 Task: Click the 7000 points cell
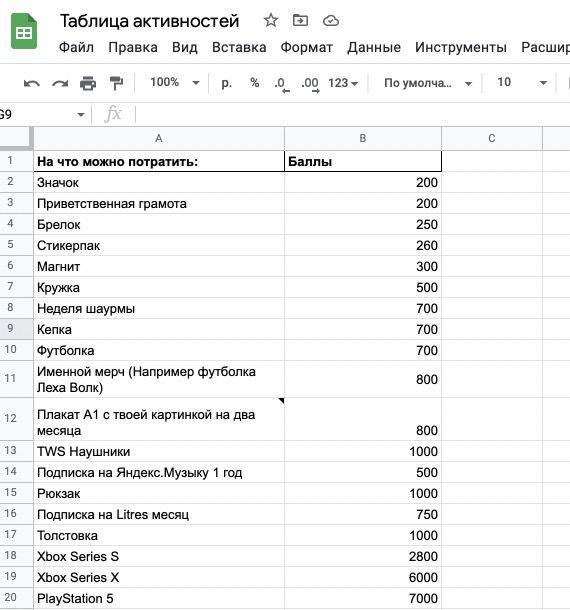[363, 598]
